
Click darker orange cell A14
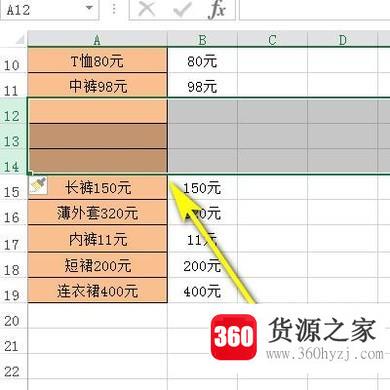coord(97,162)
